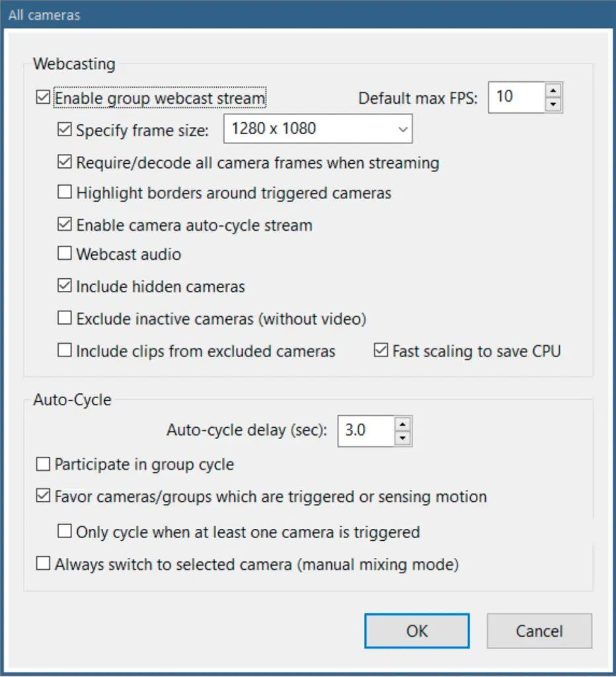Decrease the Default max FPS value
Image resolution: width=616 pixels, height=677 pixels.
click(554, 104)
